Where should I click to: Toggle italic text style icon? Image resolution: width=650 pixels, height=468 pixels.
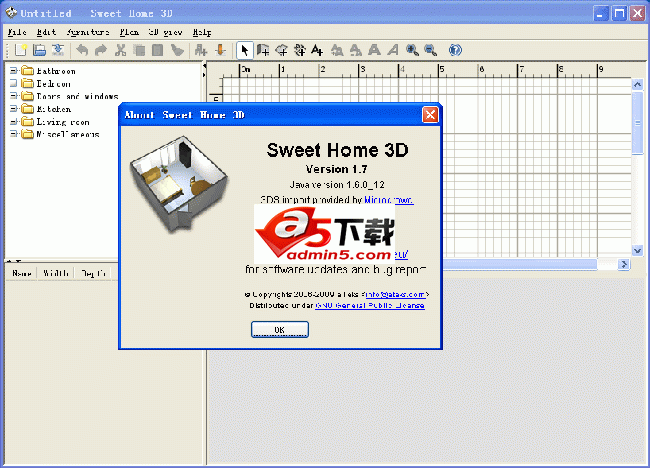[x=393, y=50]
